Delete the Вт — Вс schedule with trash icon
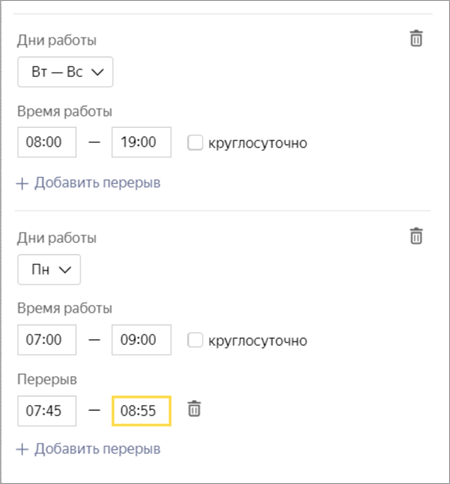Screen dimensions: 450x484 pyautogui.click(x=416, y=38)
